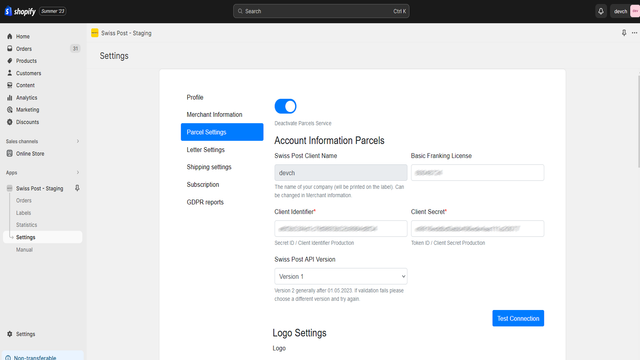Open the Manual link in app submenu
This screenshot has height=360, width=640.
[x=24, y=249]
